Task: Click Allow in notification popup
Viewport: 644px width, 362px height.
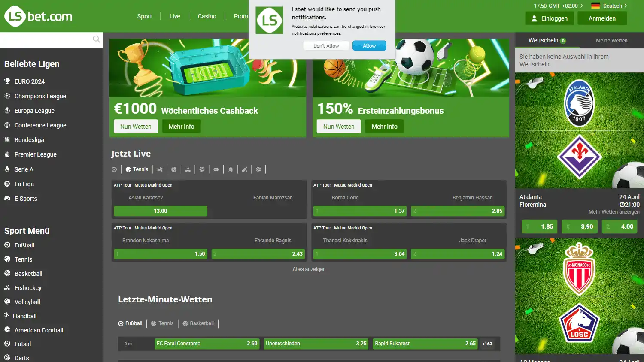Action: [x=369, y=45]
